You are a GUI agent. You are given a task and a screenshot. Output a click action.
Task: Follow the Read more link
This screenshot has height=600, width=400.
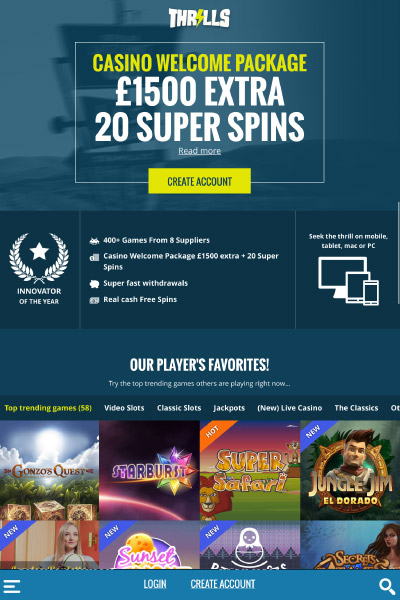(199, 151)
